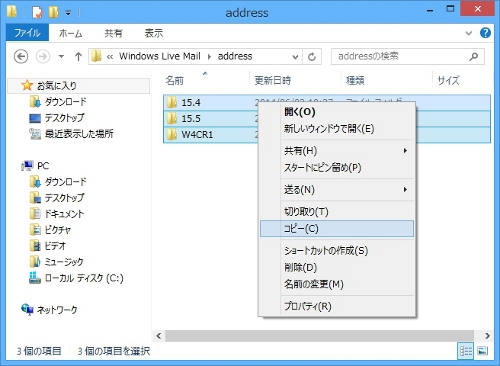Click the 15.4 folder icon
The height and width of the screenshot is (366, 500).
click(172, 102)
